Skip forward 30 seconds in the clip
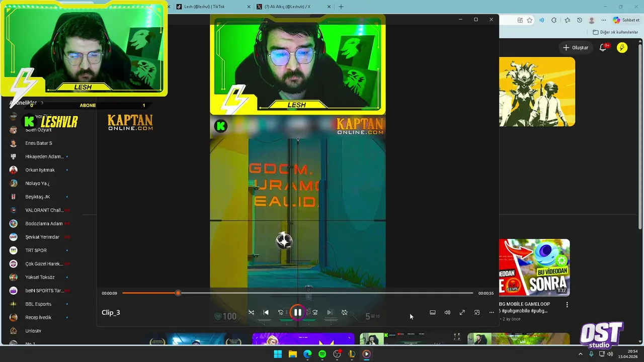 click(314, 312)
